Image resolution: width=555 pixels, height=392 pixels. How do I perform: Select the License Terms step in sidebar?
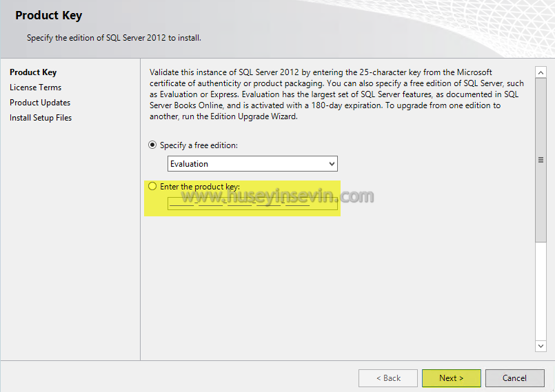pos(35,87)
